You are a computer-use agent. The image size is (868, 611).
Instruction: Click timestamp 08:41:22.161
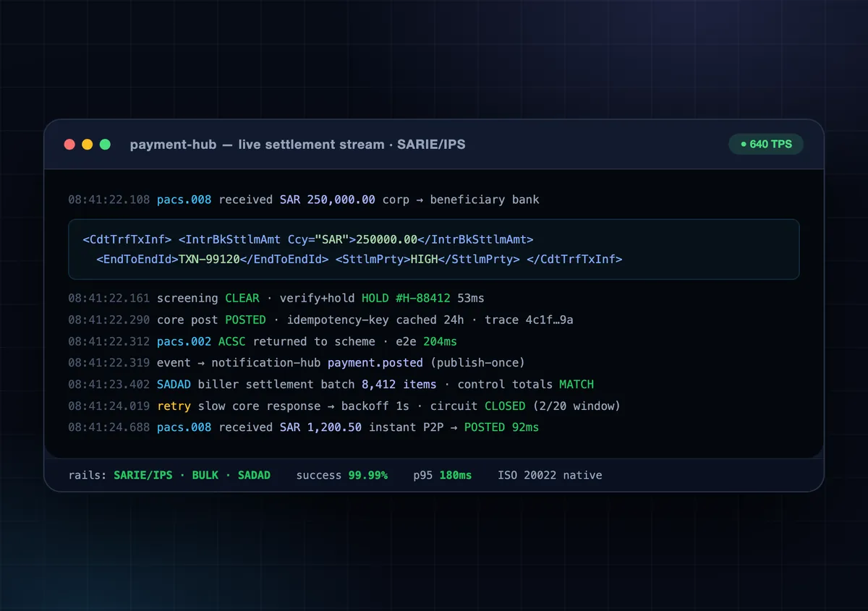(109, 298)
